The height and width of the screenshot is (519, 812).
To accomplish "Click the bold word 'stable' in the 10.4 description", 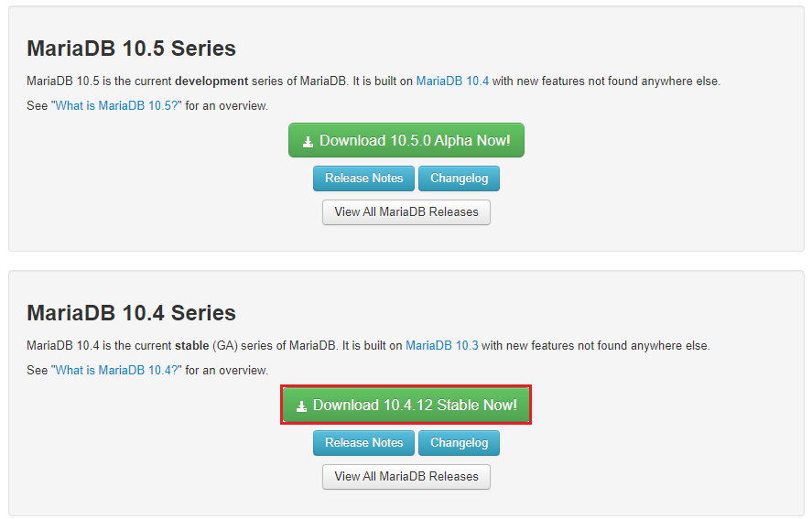I will pyautogui.click(x=190, y=346).
